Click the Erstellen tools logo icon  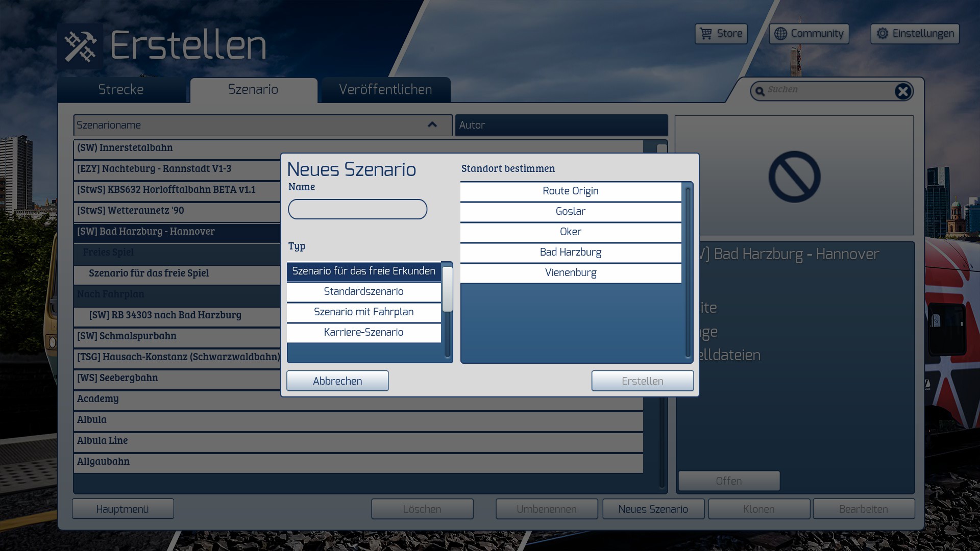80,46
